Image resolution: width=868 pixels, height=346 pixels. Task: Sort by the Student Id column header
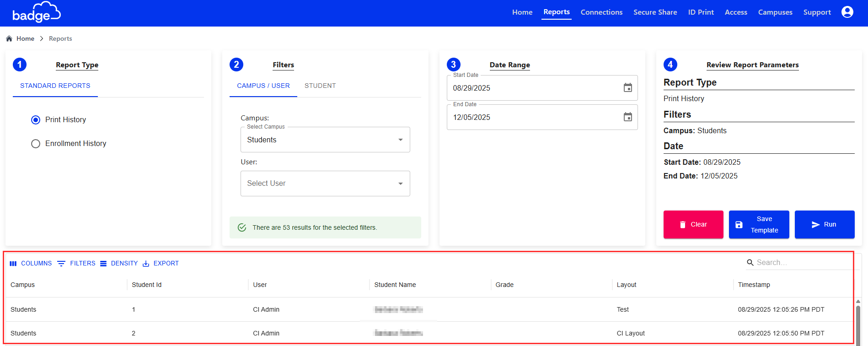click(x=147, y=285)
